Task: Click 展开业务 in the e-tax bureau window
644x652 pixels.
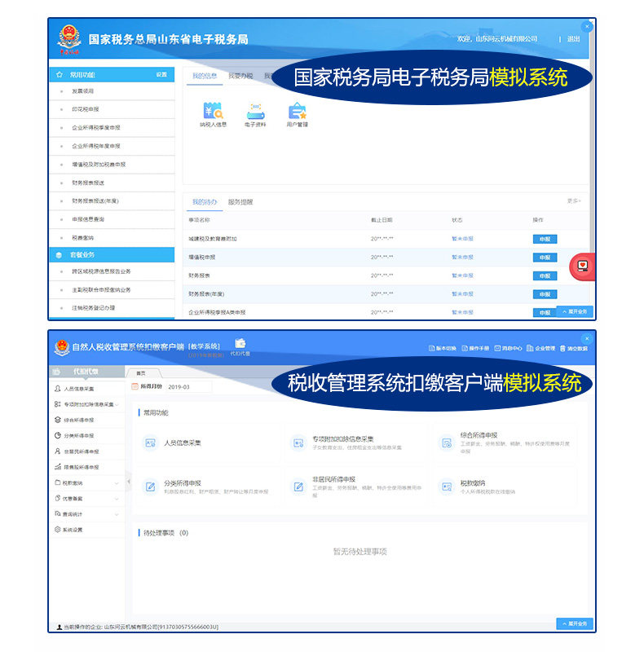Action: pos(575,311)
